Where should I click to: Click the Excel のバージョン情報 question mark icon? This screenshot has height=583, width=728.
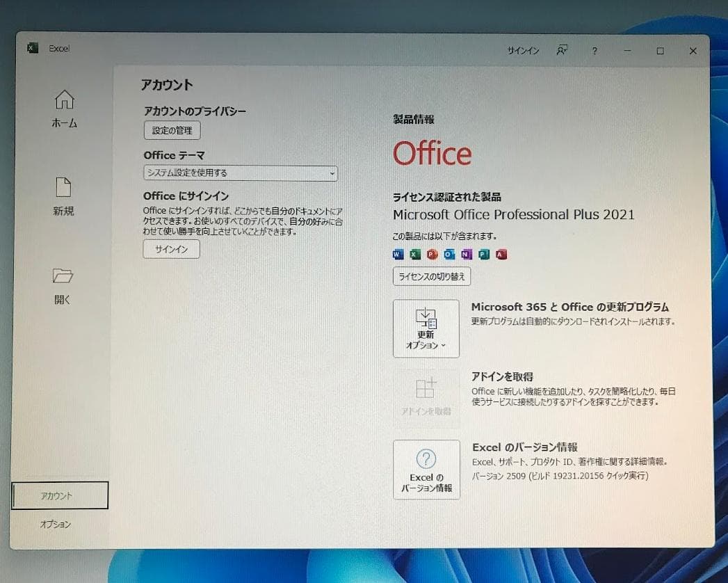point(426,458)
